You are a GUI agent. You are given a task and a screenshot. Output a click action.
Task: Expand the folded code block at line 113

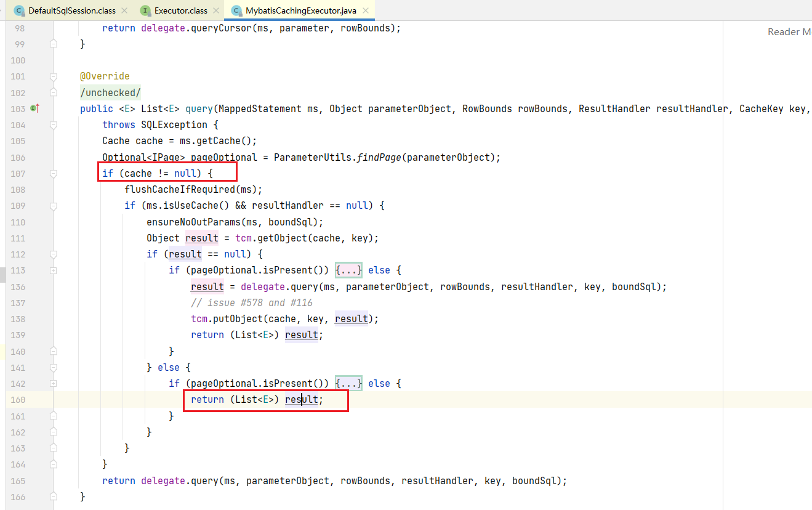click(54, 270)
